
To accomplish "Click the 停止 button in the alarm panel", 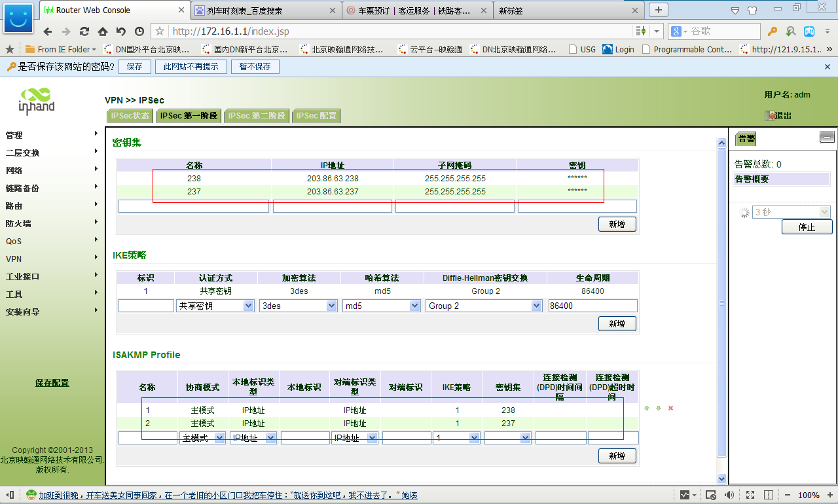I will click(807, 227).
